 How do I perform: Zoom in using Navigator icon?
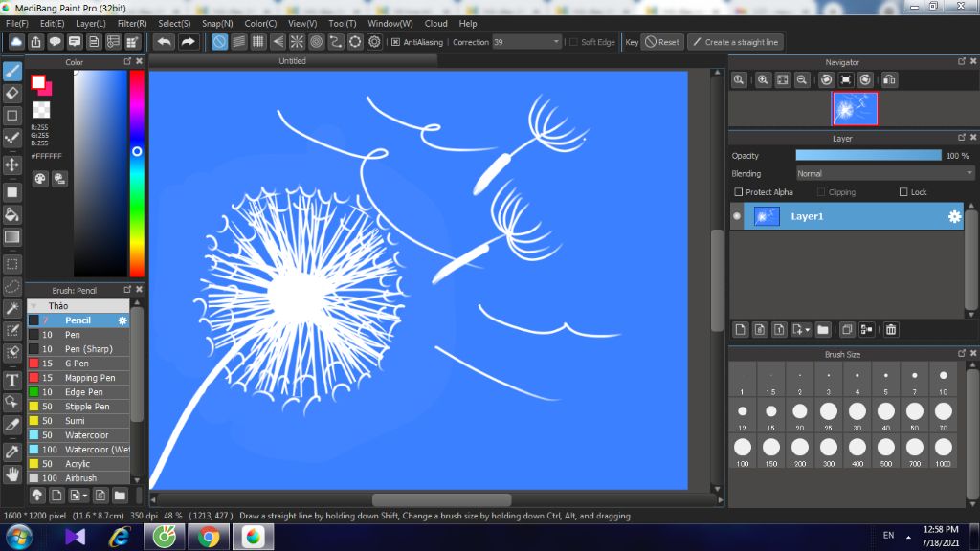coord(763,80)
